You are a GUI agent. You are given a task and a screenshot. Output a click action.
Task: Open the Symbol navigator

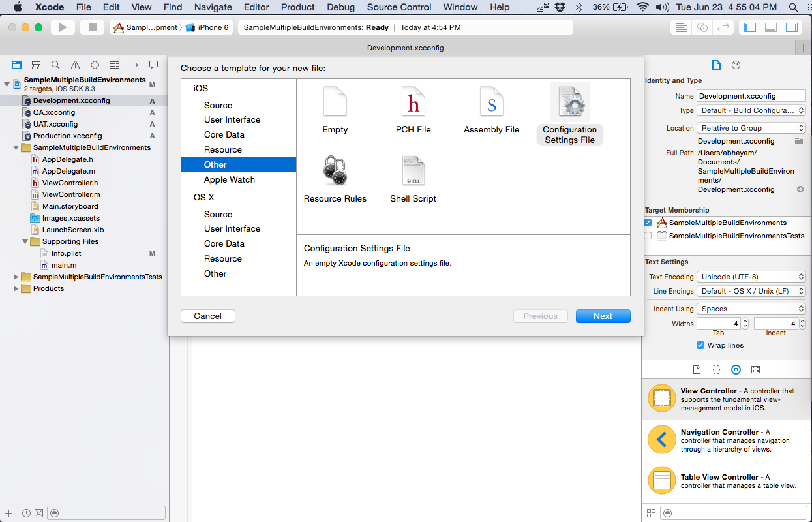pos(37,65)
